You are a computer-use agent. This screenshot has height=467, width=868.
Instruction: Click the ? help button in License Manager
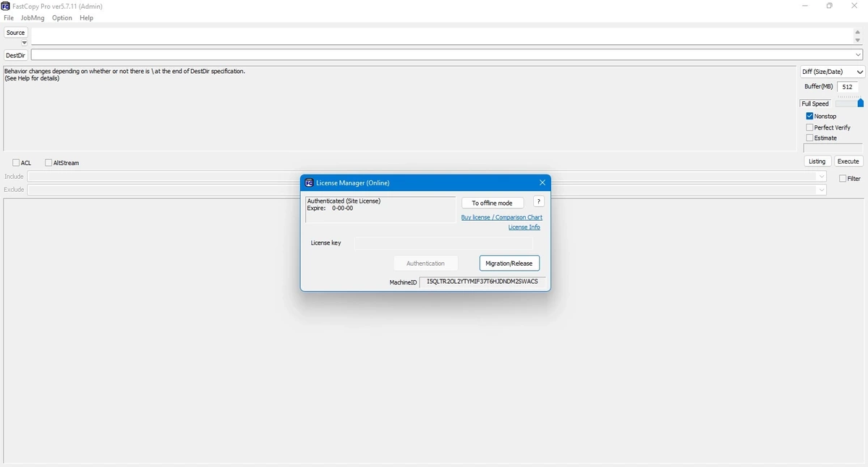pos(539,202)
